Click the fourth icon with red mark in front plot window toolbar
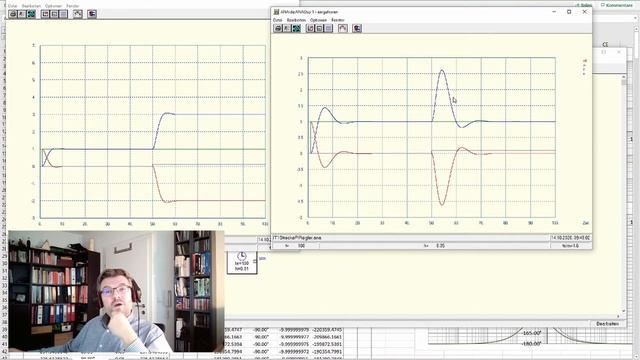 pyautogui.click(x=310, y=28)
